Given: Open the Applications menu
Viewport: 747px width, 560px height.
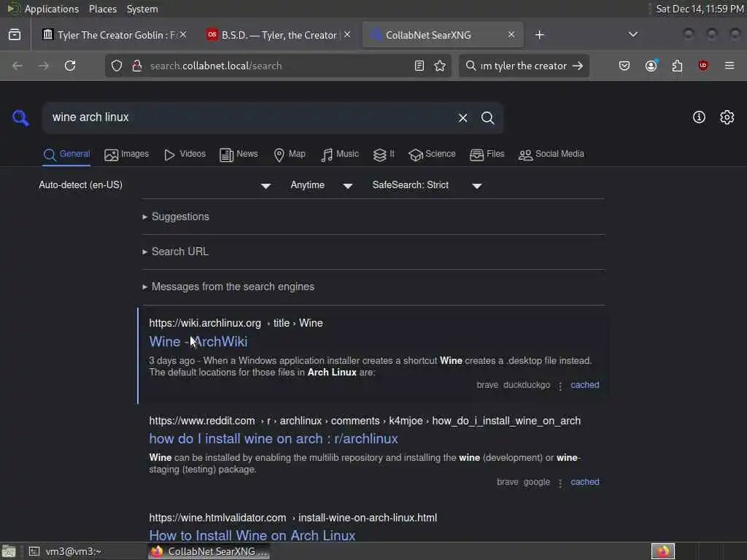Looking at the screenshot, I should pyautogui.click(x=52, y=9).
